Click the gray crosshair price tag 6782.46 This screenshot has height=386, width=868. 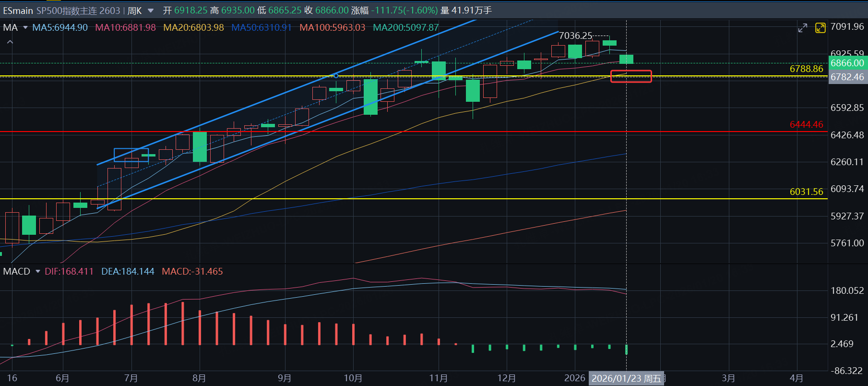(847, 77)
